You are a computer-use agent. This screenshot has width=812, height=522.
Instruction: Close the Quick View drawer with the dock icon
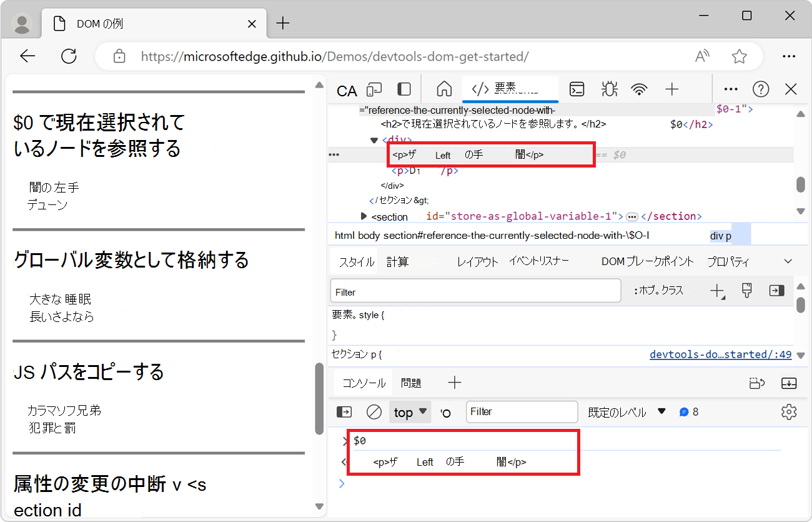tap(788, 383)
